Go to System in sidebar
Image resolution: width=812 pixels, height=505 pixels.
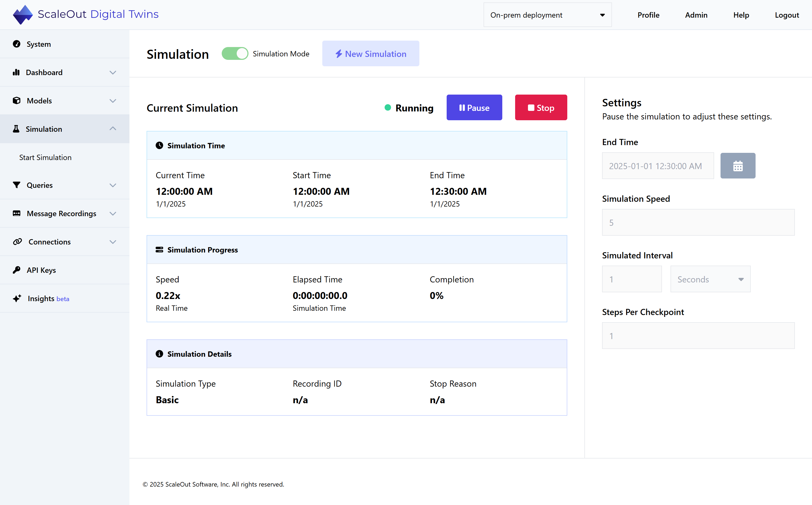coord(65,44)
